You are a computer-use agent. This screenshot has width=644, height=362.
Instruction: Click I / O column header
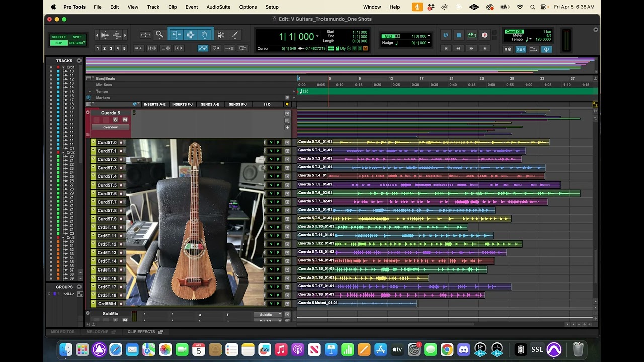point(267,104)
